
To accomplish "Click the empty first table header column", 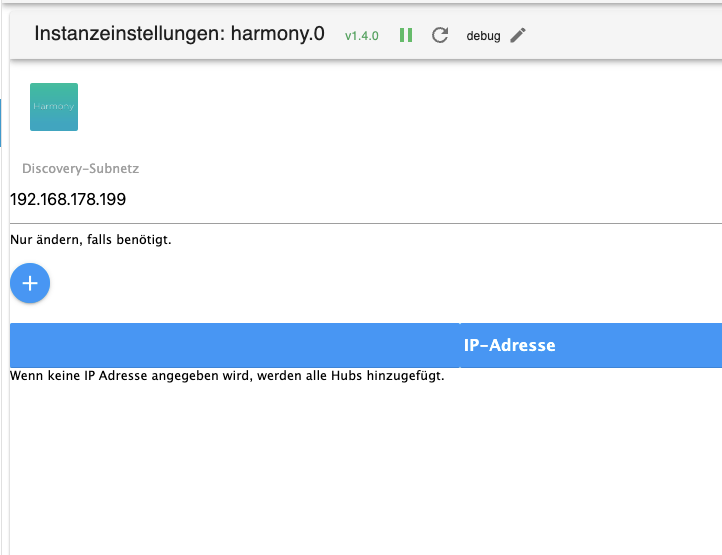I will pos(235,345).
